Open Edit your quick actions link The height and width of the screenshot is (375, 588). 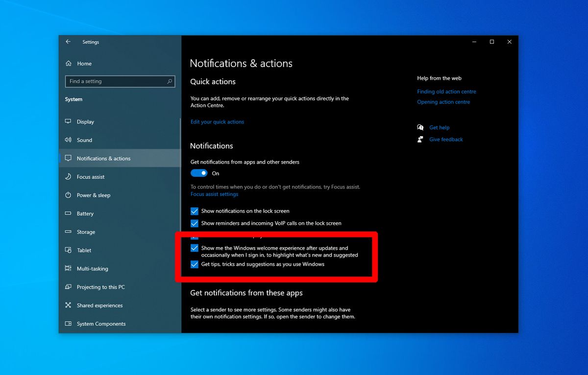coord(217,122)
